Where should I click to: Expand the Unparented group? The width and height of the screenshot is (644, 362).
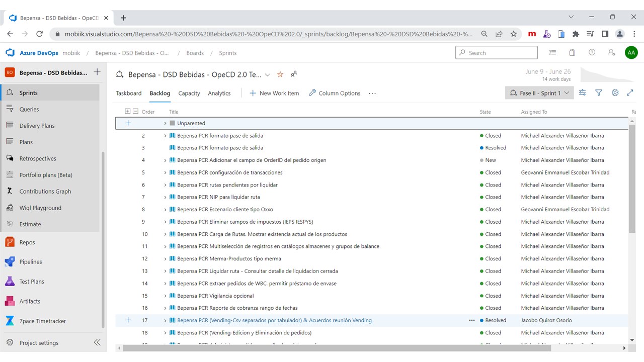click(165, 123)
